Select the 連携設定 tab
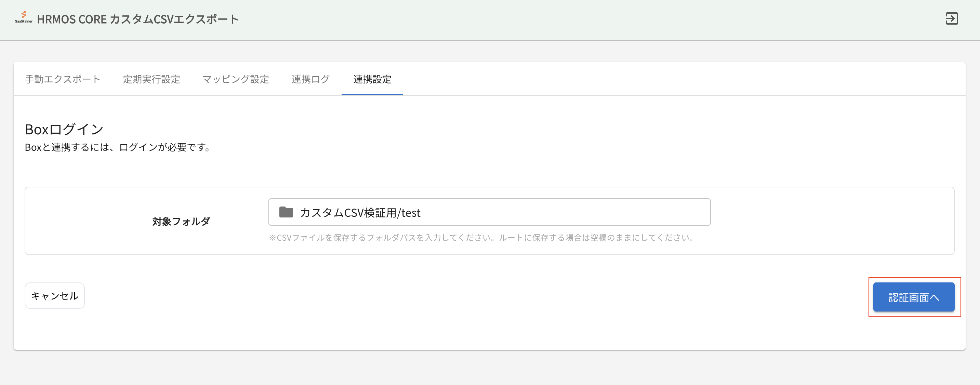 point(372,79)
